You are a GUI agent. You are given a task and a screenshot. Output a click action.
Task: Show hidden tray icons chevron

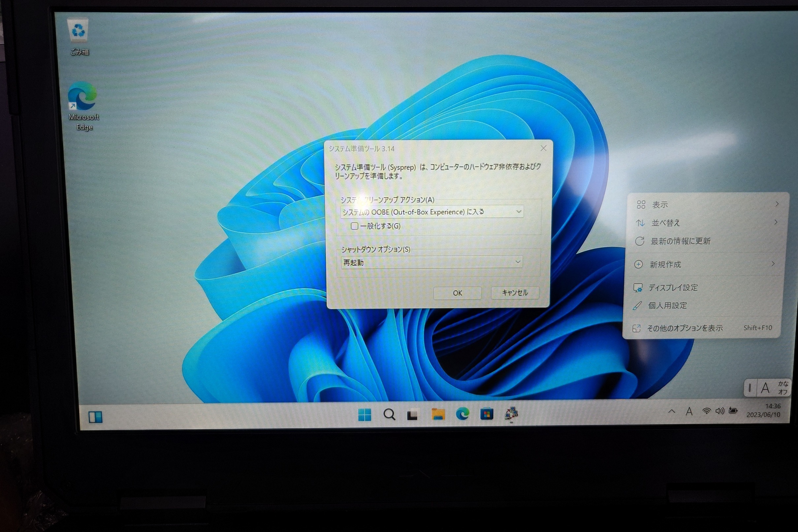click(x=671, y=411)
